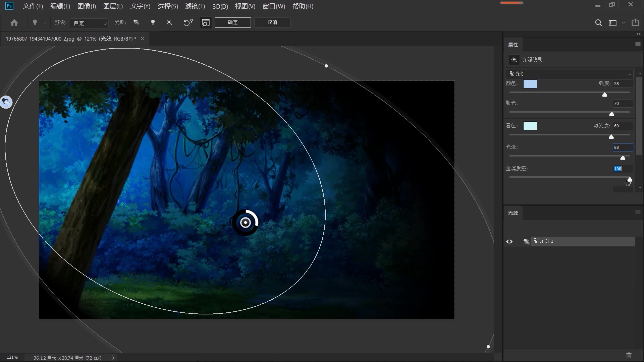Screen dimensions: 644x362
Task: Click the 颜色 light color swatch
Action: tap(530, 84)
